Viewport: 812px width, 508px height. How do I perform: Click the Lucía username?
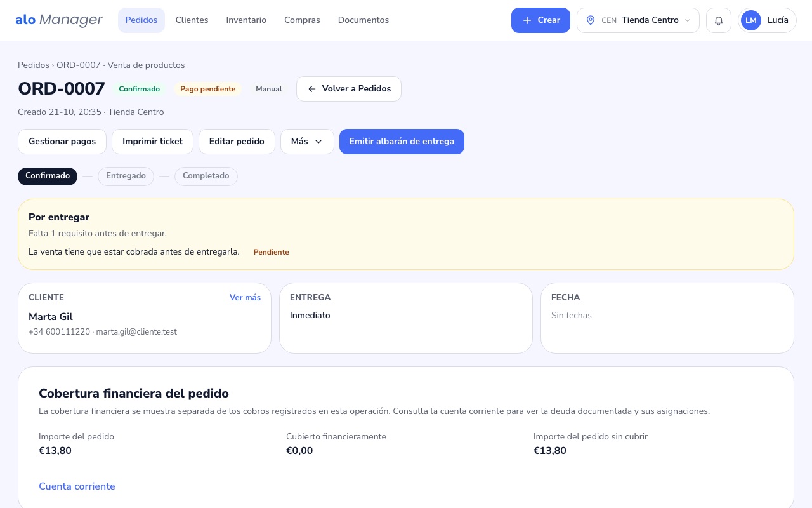778,20
